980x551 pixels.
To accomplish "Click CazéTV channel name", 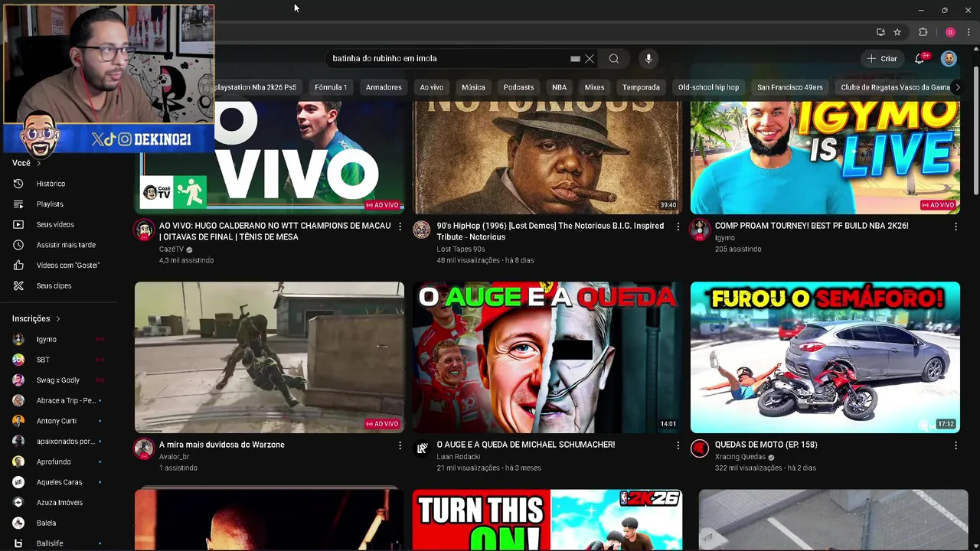I will pos(171,249).
